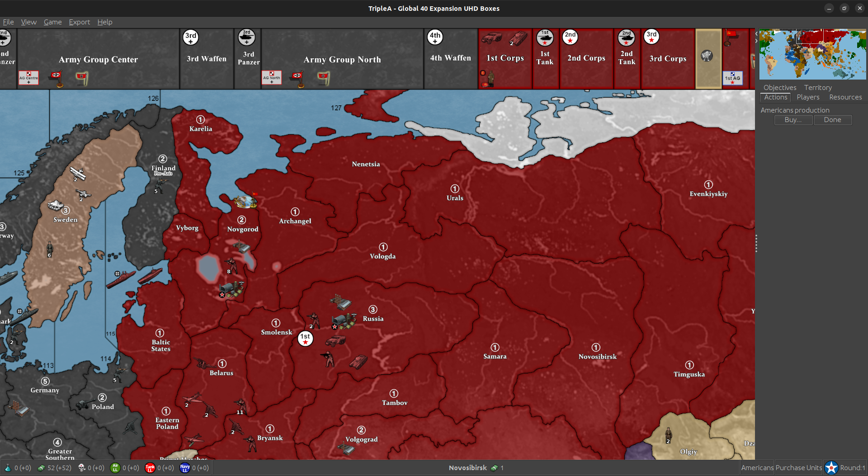Viewport: 868px width, 476px height.
Task: Click the 1st army token near Smolensk
Action: coord(305,338)
